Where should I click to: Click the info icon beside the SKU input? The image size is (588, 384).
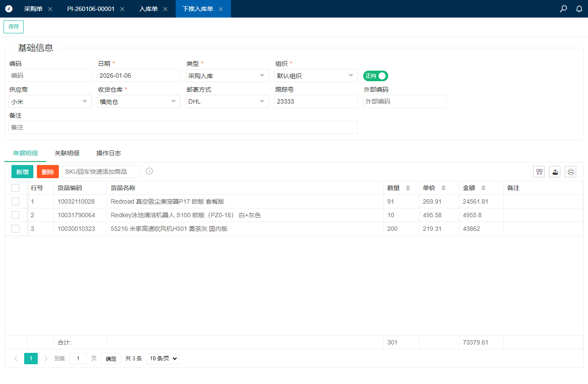click(149, 171)
